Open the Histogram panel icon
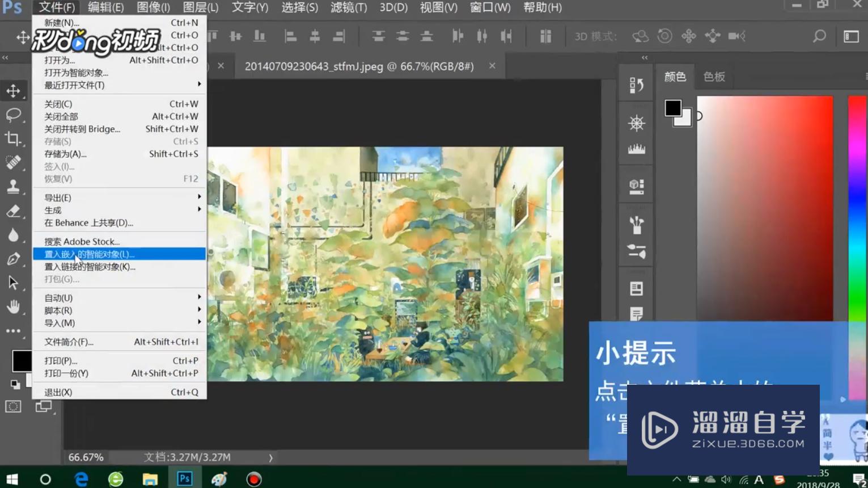This screenshot has width=868, height=488. click(636, 149)
